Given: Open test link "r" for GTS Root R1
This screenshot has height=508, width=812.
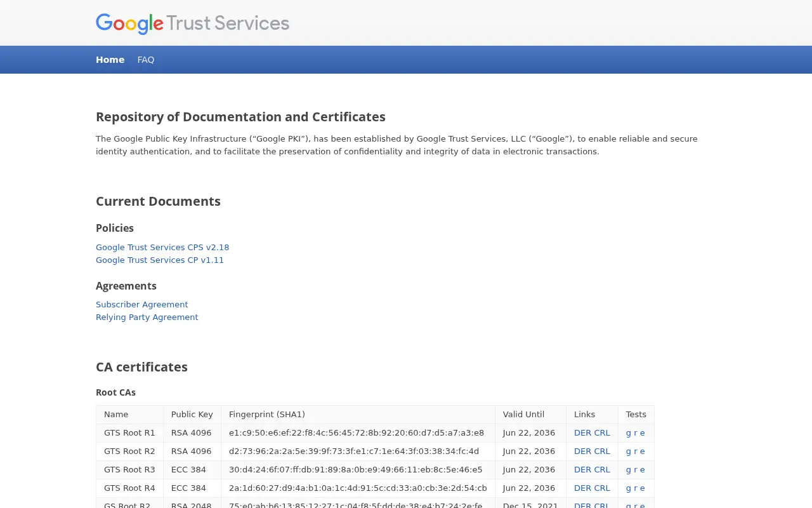Looking at the screenshot, I should [x=636, y=433].
